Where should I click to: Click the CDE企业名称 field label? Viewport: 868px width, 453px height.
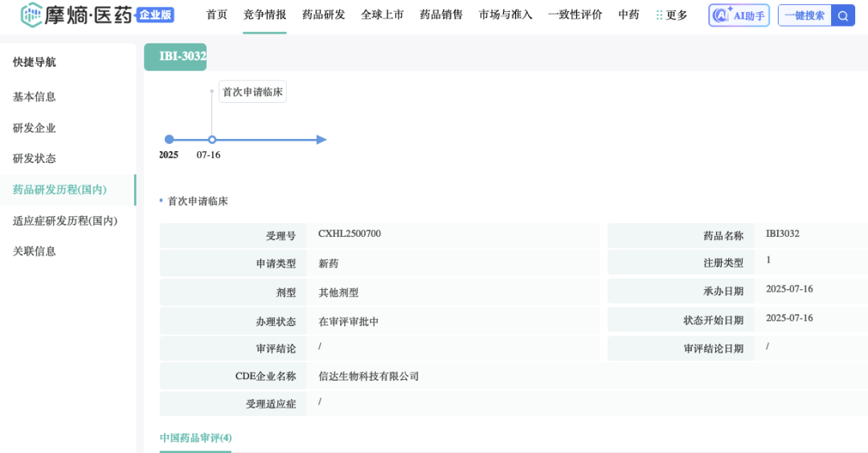(265, 377)
